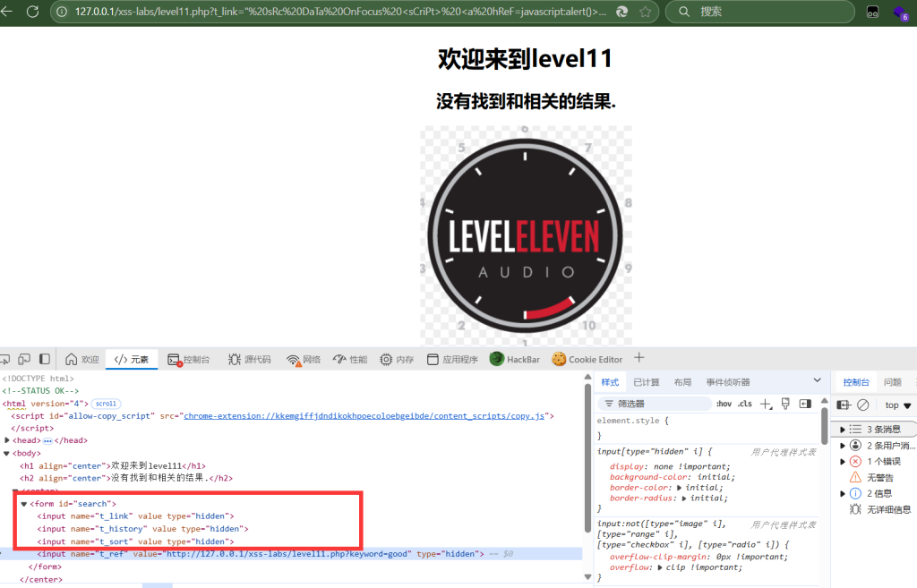Open the 问题 issues tab
Screen dimensions: 917x588
(x=893, y=382)
